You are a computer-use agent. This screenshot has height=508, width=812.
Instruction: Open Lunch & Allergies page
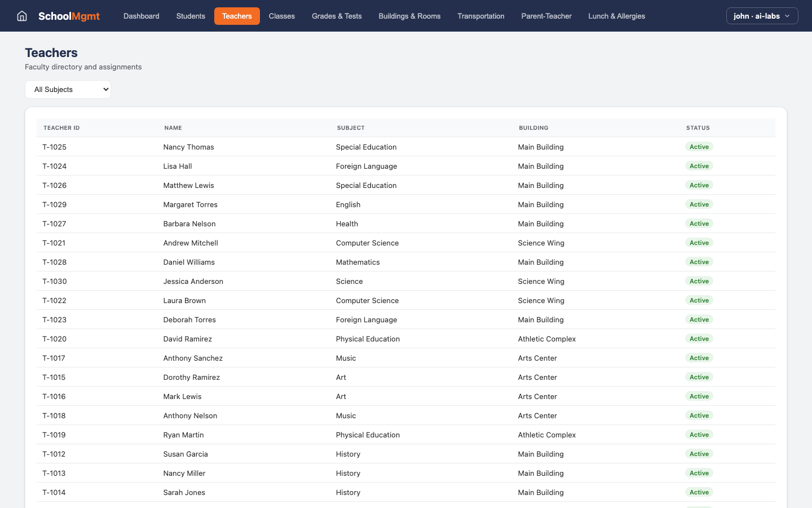click(616, 16)
